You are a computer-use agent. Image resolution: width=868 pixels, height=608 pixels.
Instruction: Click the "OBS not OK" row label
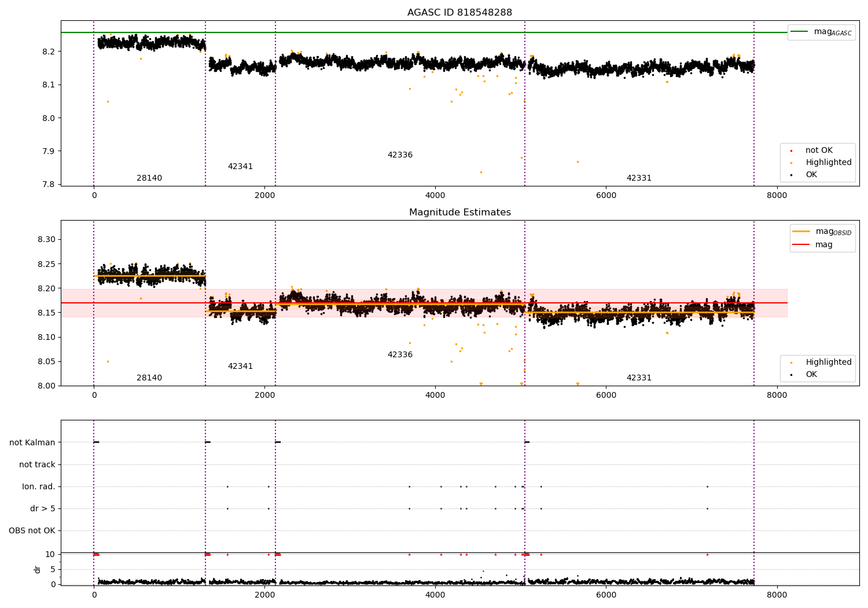coord(32,531)
